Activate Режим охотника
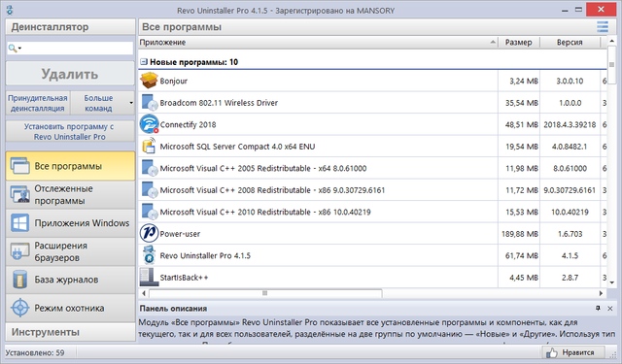This screenshot has height=364, width=622. [70, 308]
